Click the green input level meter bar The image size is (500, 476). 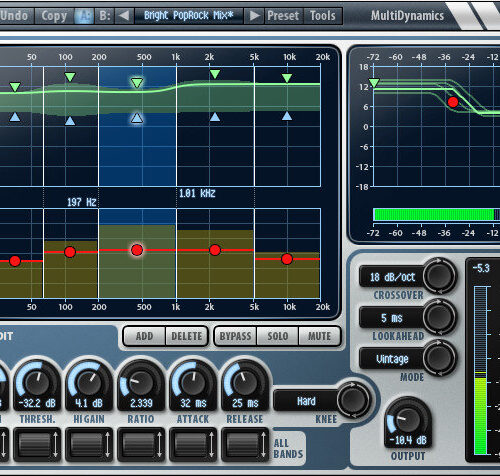pyautogui.click(x=434, y=214)
